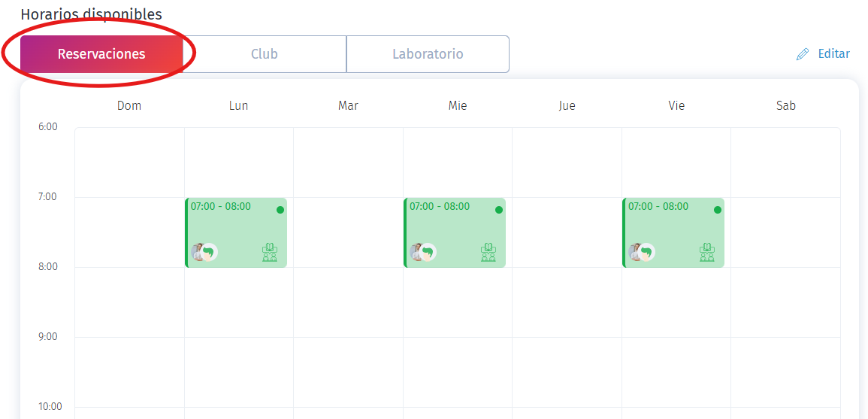Open Friday's 07:00 - 08:00 time label
The width and height of the screenshot is (868, 419).
pyautogui.click(x=658, y=206)
